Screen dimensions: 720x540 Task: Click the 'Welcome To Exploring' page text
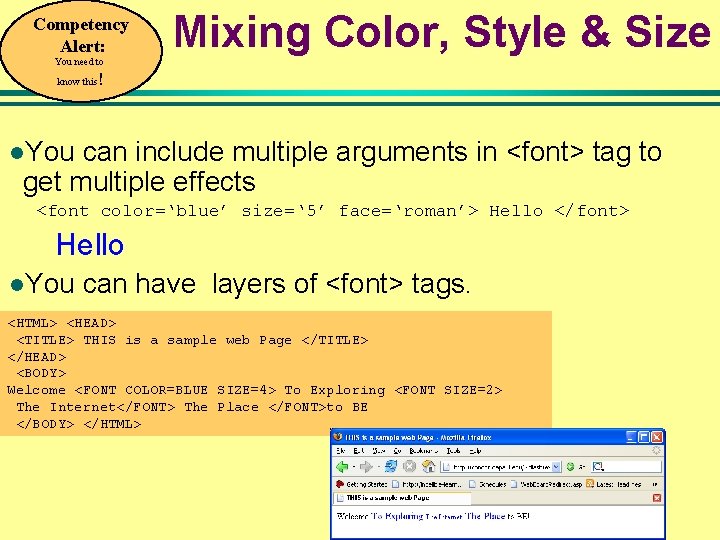pos(380,516)
